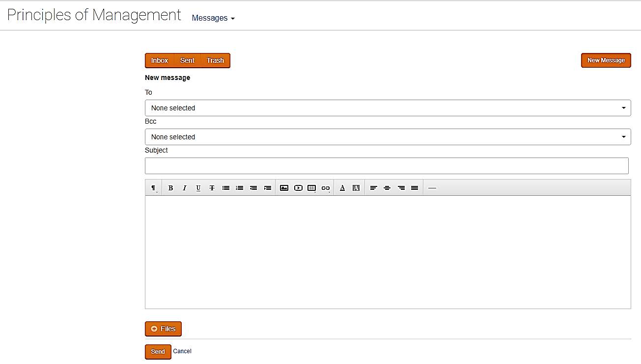Open the Sent messages tab
Image resolution: width=641 pixels, height=364 pixels.
pos(187,60)
